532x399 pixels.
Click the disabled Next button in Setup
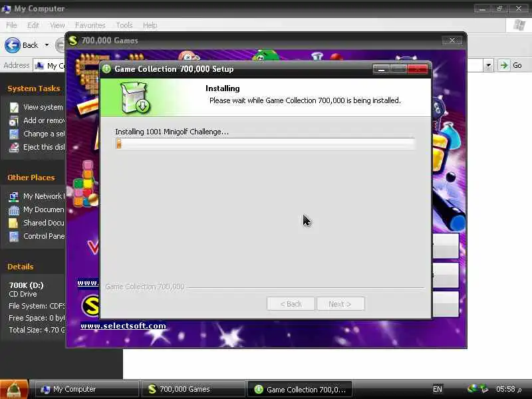(x=340, y=304)
